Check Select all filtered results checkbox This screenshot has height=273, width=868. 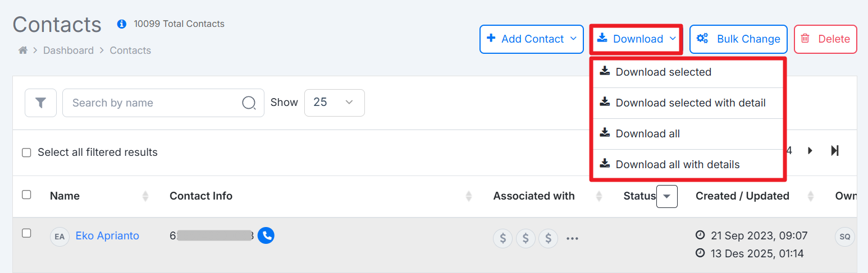(x=26, y=153)
